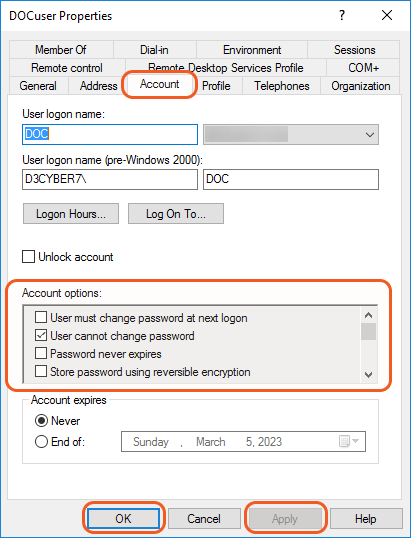Click the help question mark icon

click(342, 15)
